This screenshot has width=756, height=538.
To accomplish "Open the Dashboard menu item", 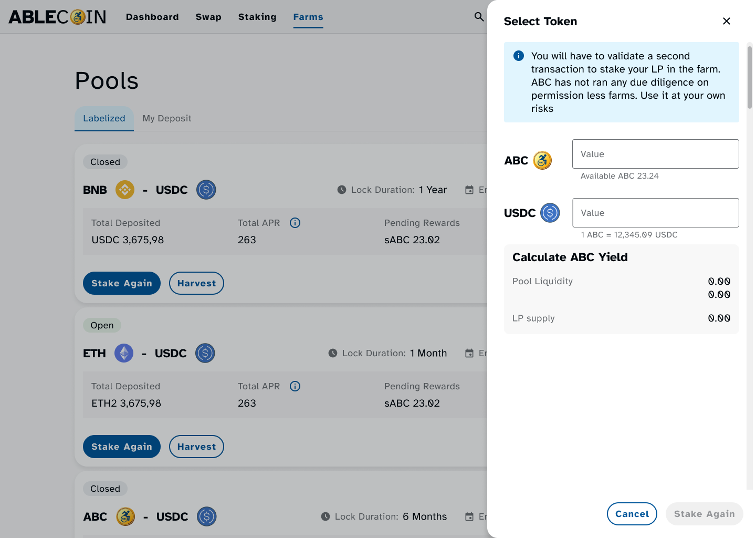I will pos(152,17).
